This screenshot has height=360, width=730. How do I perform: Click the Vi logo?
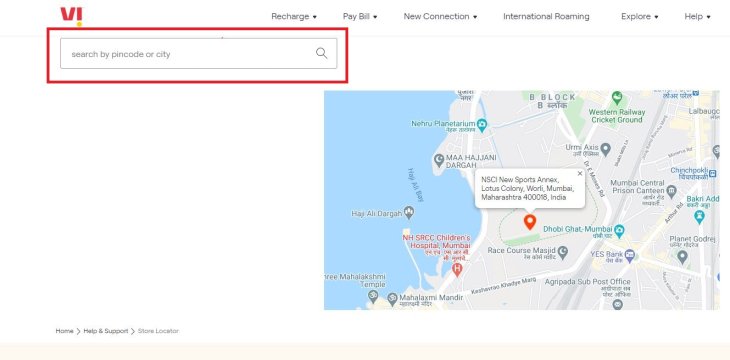click(72, 16)
